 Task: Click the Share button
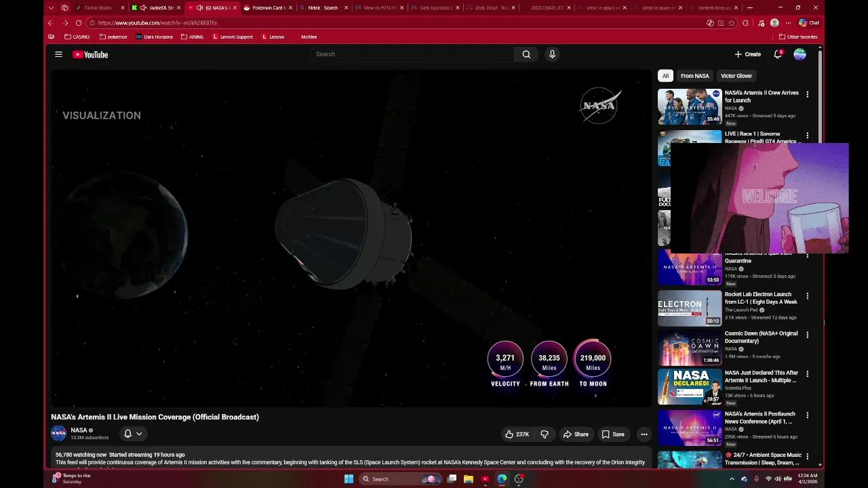click(576, 434)
